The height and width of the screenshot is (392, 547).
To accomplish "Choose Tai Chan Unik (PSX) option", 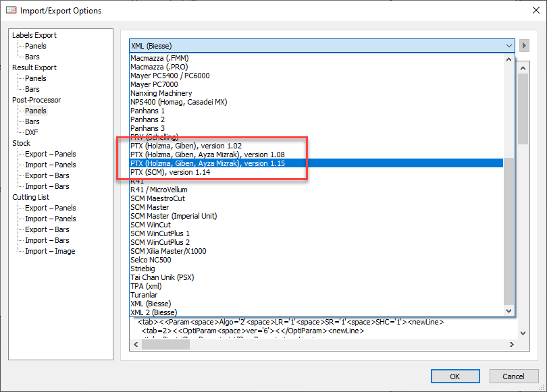I will click(317, 277).
